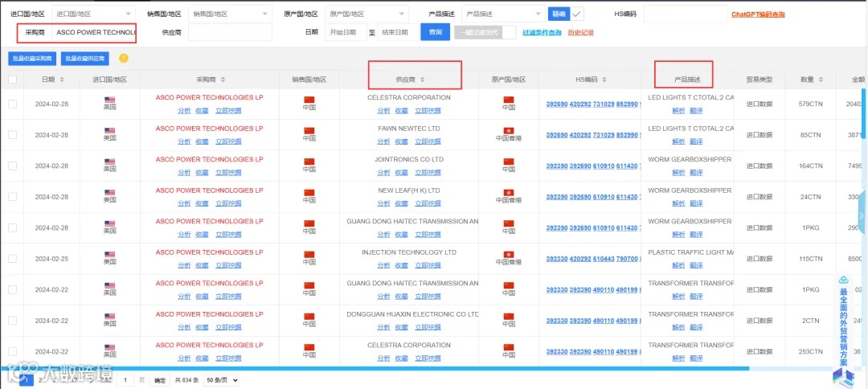868x389 pixels.
Task: Tick checkbox for CELESTRA row dated 2024-02-28
Action: pos(12,104)
